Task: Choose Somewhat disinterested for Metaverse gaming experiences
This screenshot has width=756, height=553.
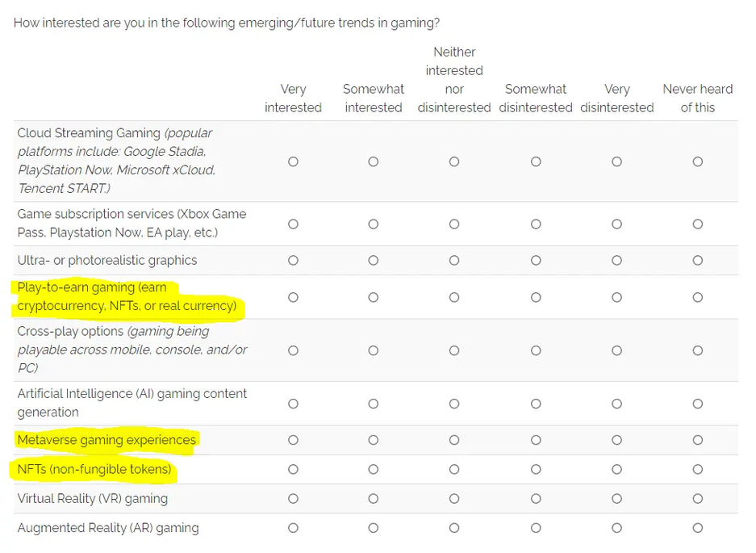Action: (536, 440)
